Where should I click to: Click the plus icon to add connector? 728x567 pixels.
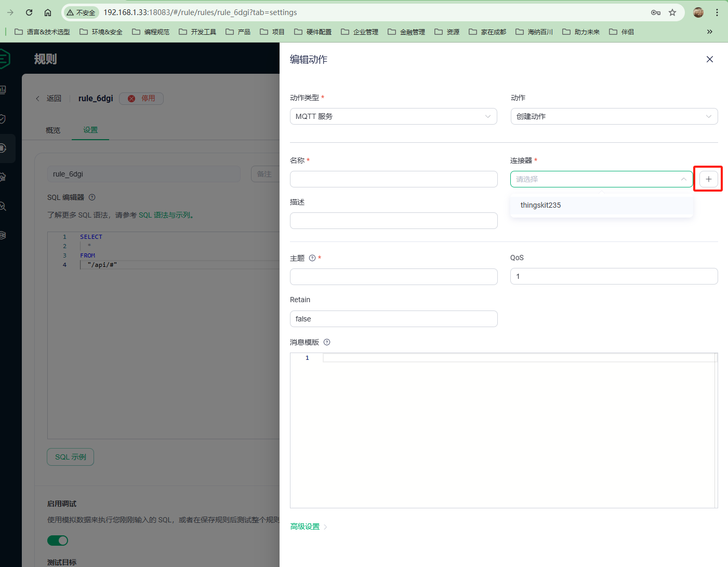[x=708, y=179]
